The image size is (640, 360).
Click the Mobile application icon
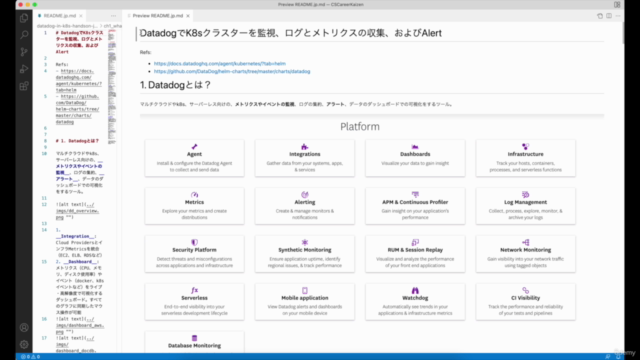coord(304,290)
